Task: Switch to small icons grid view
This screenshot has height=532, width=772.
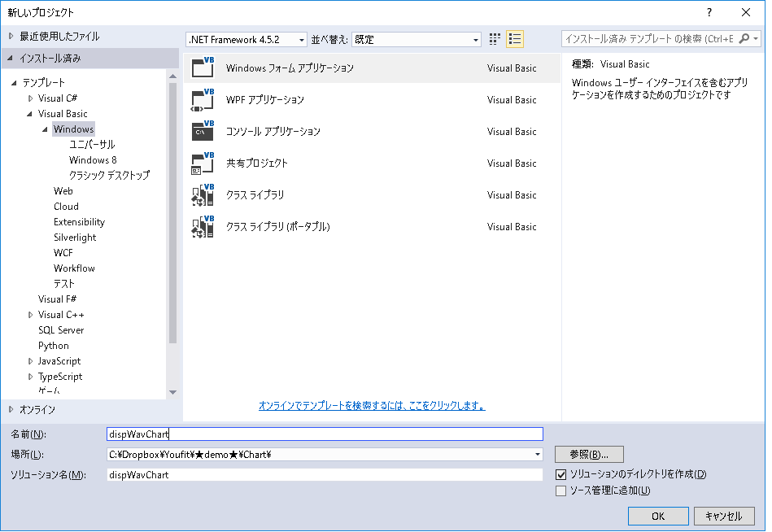Action: pos(495,39)
